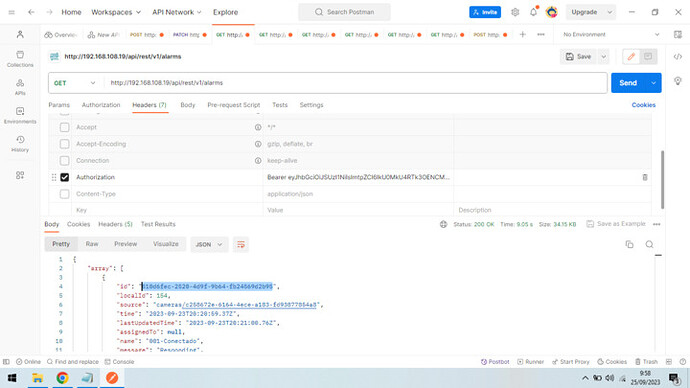Switch to the Pre-request Script tab
The width and height of the screenshot is (690, 388).
click(234, 105)
